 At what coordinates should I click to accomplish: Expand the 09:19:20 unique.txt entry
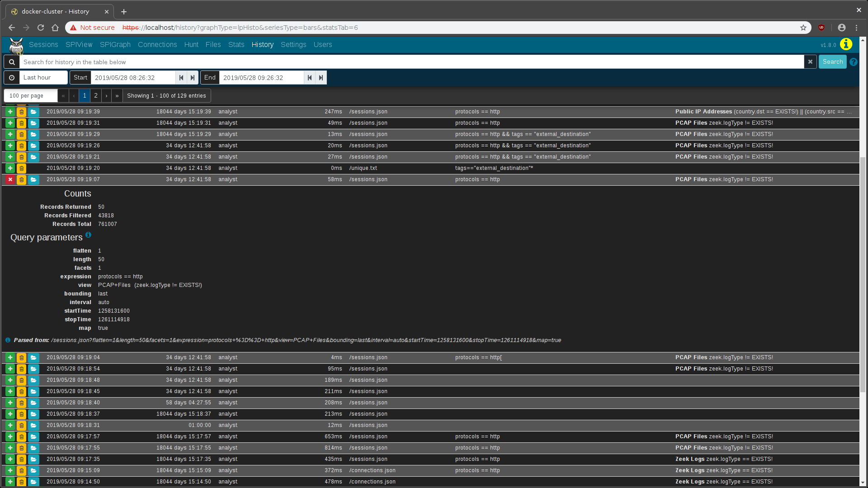(x=10, y=169)
